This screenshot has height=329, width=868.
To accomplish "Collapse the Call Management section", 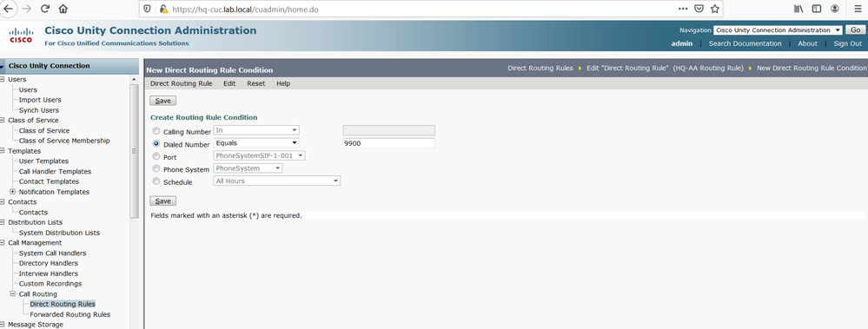I will [3, 243].
